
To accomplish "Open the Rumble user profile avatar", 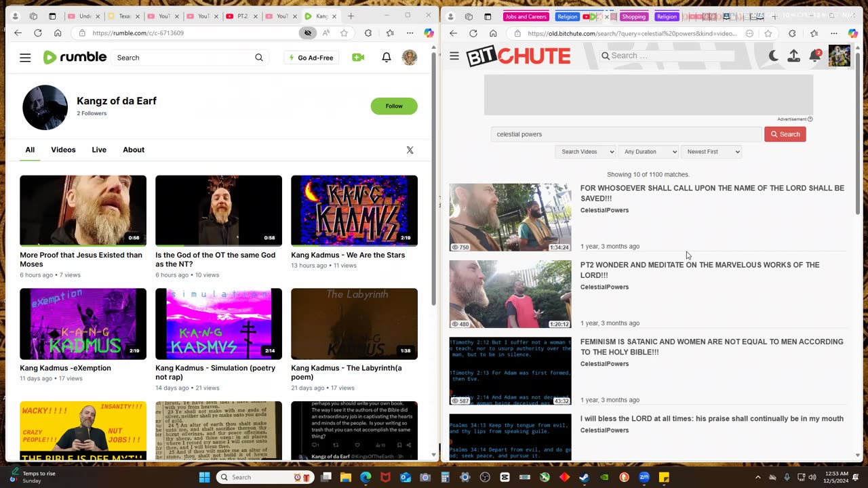I will [410, 58].
